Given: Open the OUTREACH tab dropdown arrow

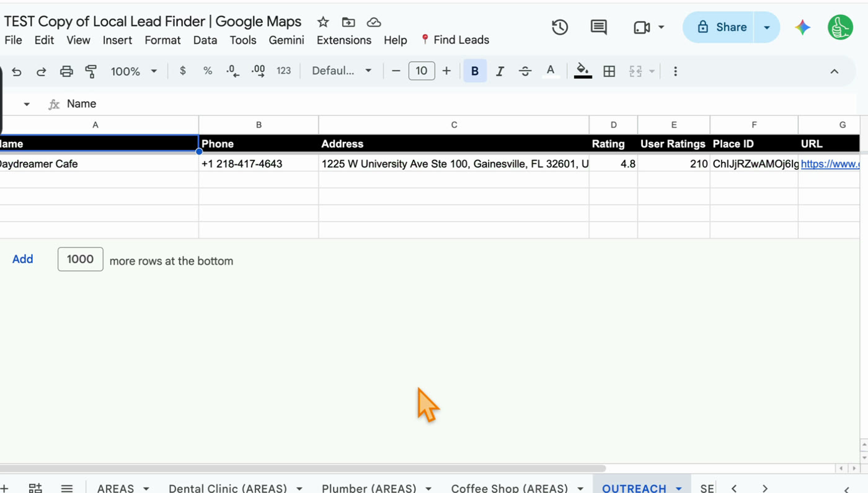Looking at the screenshot, I should click(x=679, y=488).
